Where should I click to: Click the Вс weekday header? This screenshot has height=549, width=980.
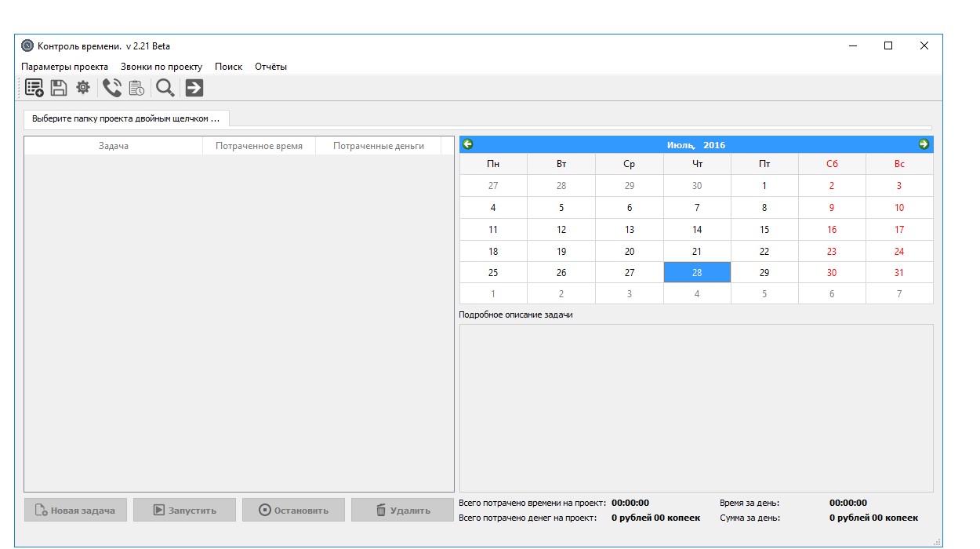(x=899, y=164)
